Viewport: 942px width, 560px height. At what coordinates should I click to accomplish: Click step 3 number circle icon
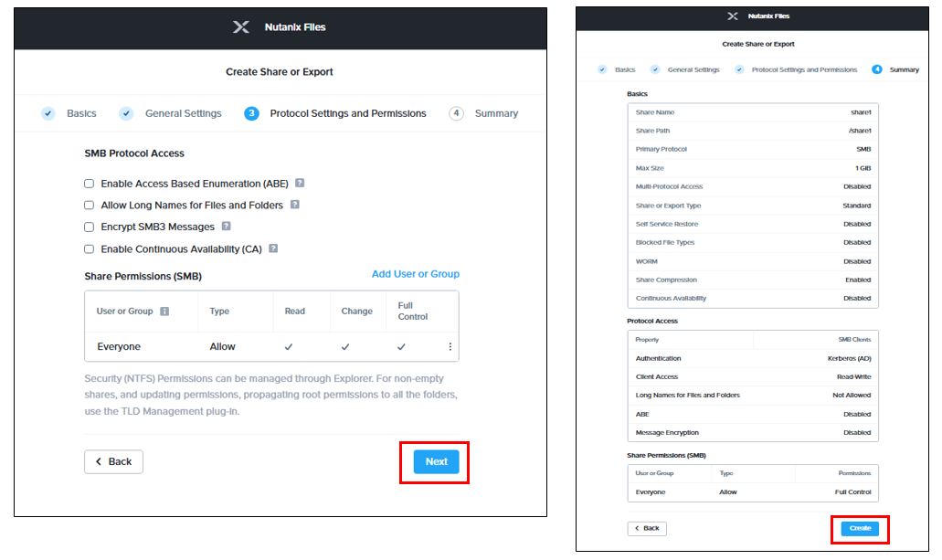252,113
